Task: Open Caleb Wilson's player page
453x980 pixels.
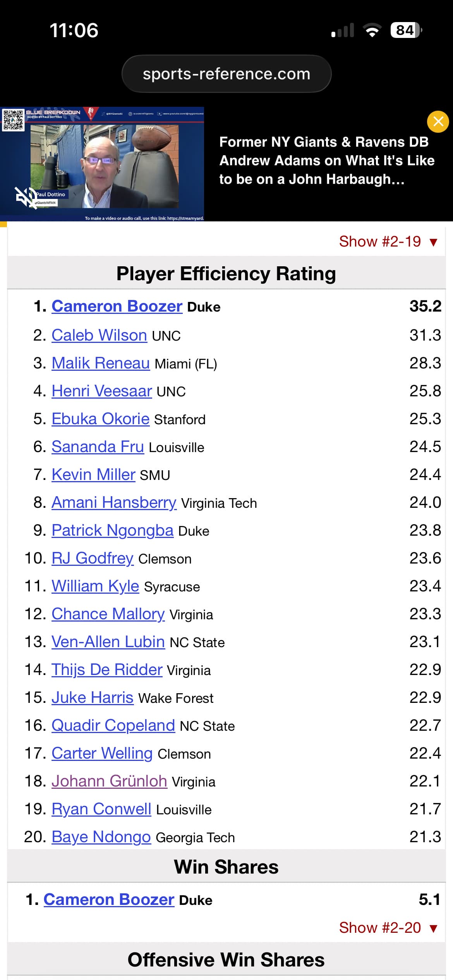Action: [99, 335]
